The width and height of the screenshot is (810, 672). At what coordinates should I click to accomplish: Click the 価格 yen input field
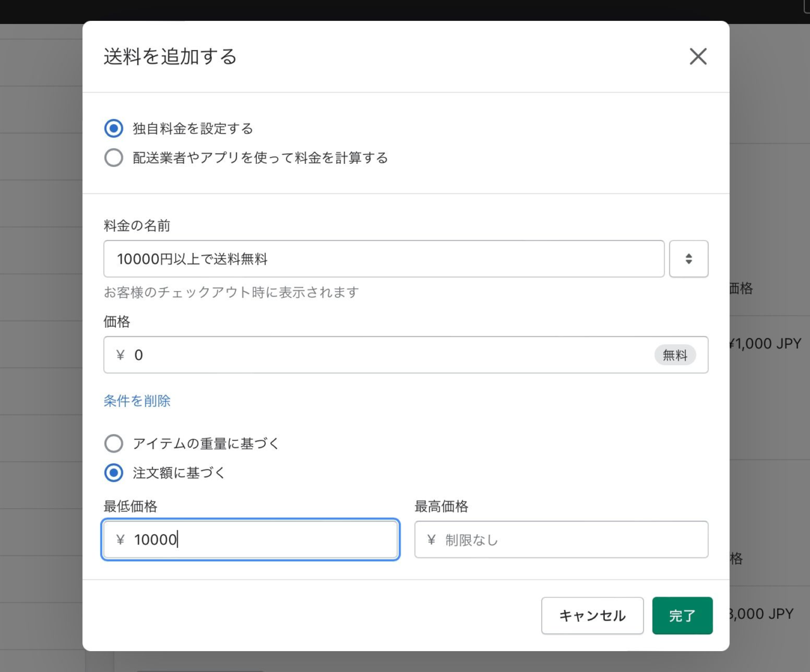pyautogui.click(x=406, y=355)
